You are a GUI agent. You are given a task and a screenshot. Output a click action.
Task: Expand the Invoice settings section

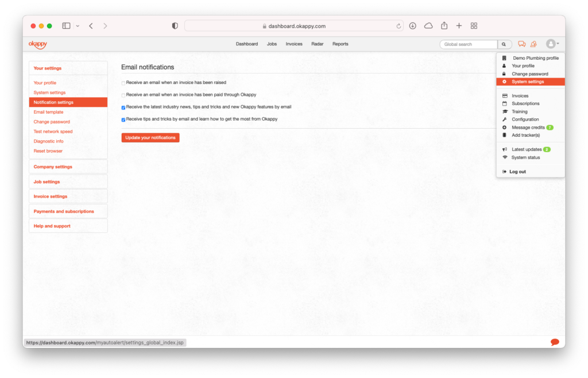[68, 196]
